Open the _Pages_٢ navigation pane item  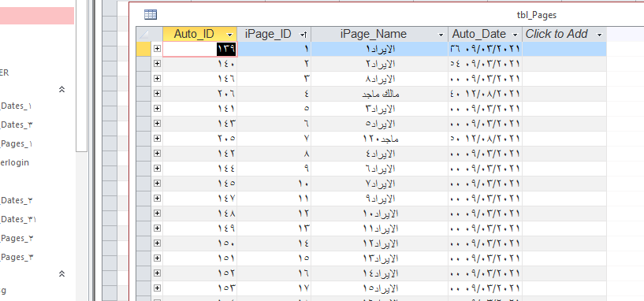coord(17,238)
